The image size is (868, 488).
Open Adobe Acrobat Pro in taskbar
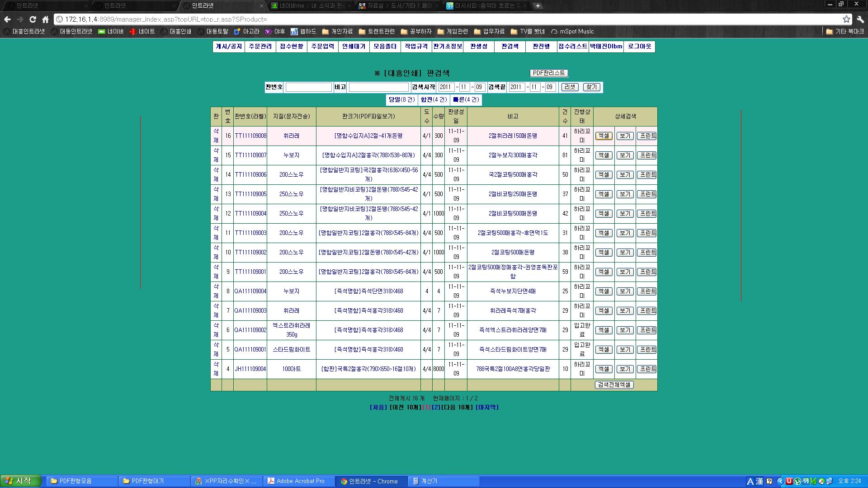coord(301,481)
